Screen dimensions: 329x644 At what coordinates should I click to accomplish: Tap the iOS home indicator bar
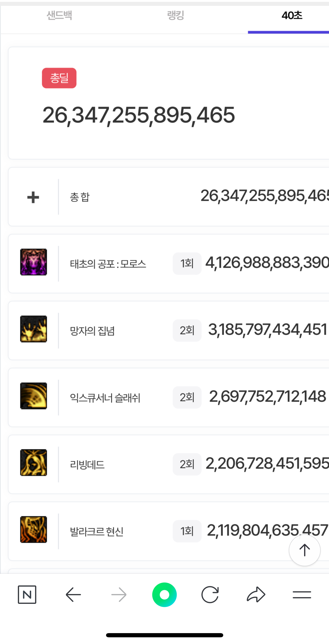click(x=164, y=635)
